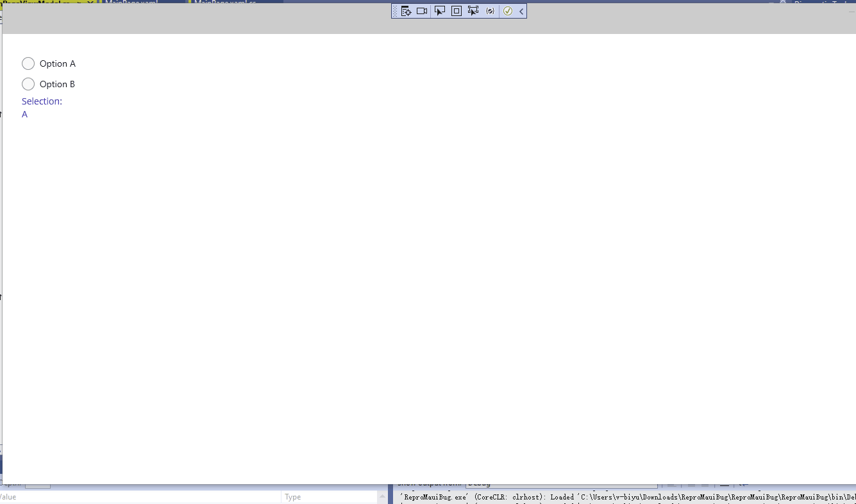856x504 pixels.
Task: Click the Selection label text
Action: pos(42,101)
